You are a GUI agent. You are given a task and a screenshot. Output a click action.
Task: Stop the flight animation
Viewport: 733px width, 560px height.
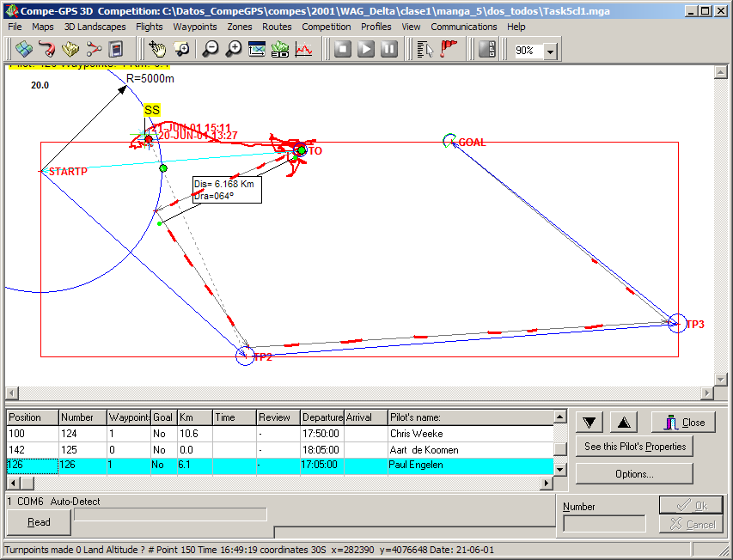(343, 49)
